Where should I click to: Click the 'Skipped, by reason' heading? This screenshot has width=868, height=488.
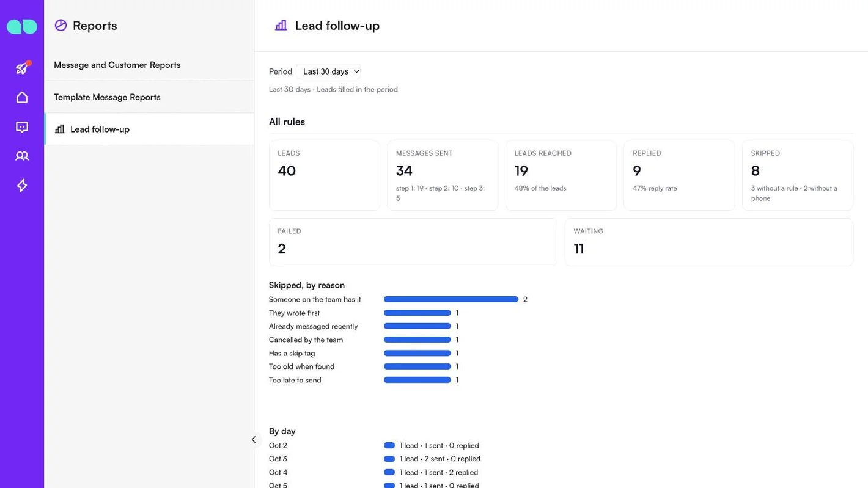[307, 285]
